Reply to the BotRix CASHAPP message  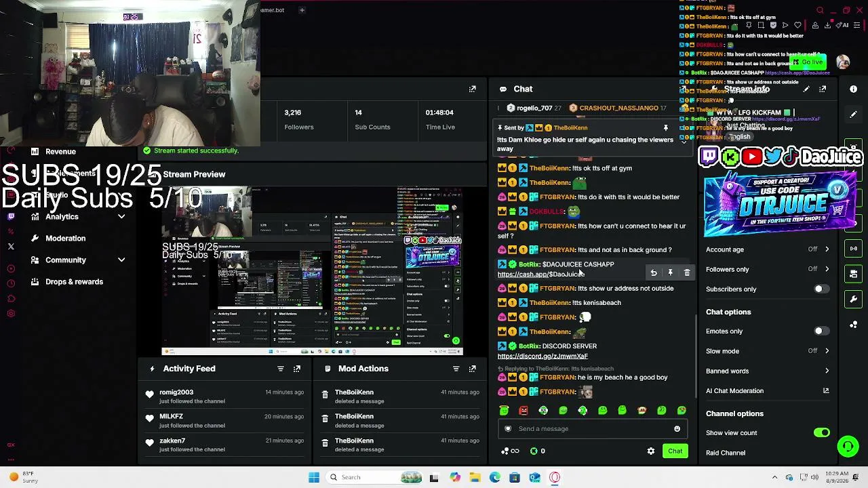click(x=654, y=272)
